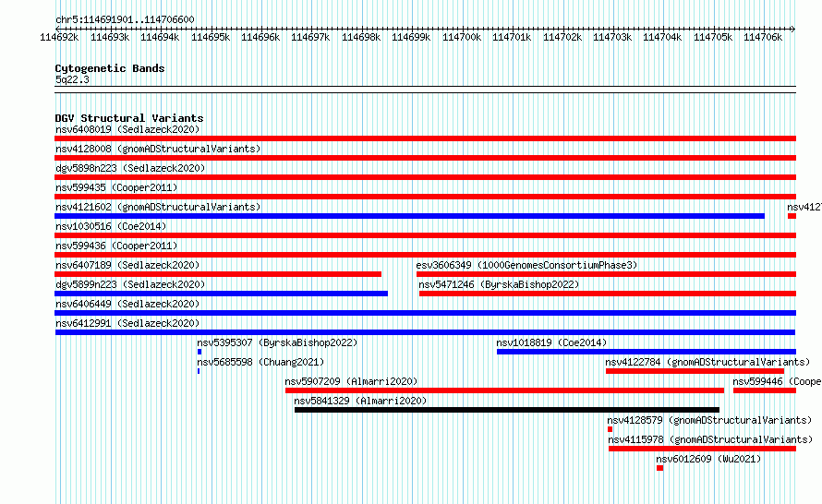Select the red bar of nsv6408019
Viewport: 822px width, 504px height.
tap(425, 138)
